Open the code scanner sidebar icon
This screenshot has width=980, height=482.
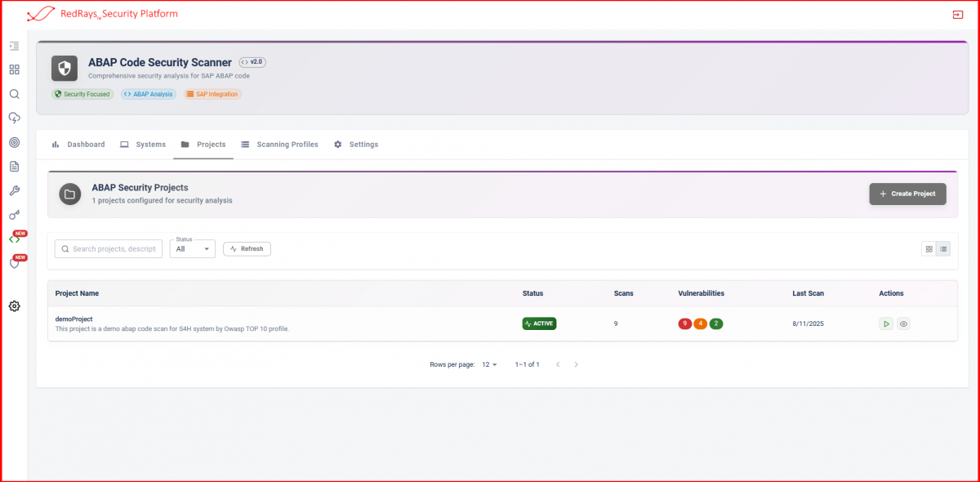(x=14, y=239)
